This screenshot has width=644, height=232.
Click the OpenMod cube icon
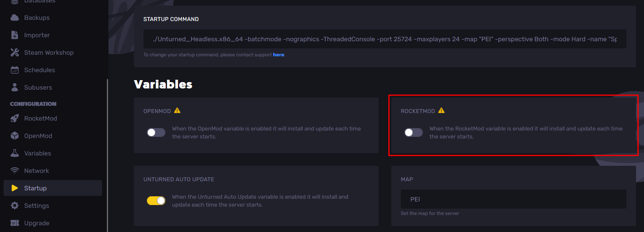[15, 136]
